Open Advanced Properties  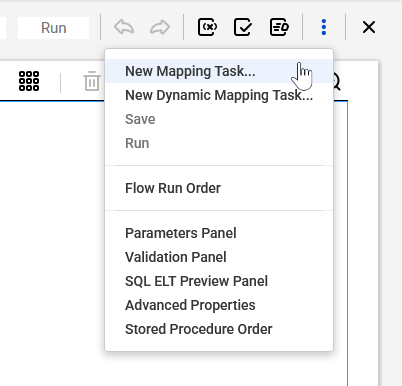point(219,305)
